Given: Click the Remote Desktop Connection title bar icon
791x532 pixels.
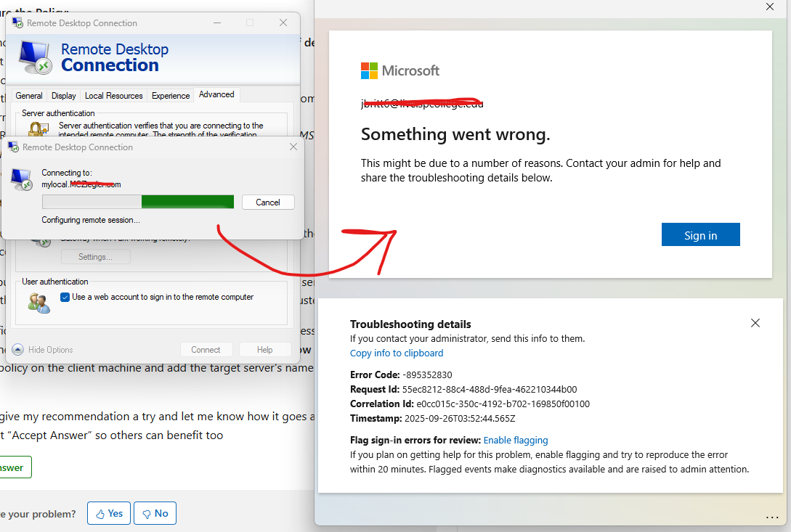Looking at the screenshot, I should coord(17,22).
